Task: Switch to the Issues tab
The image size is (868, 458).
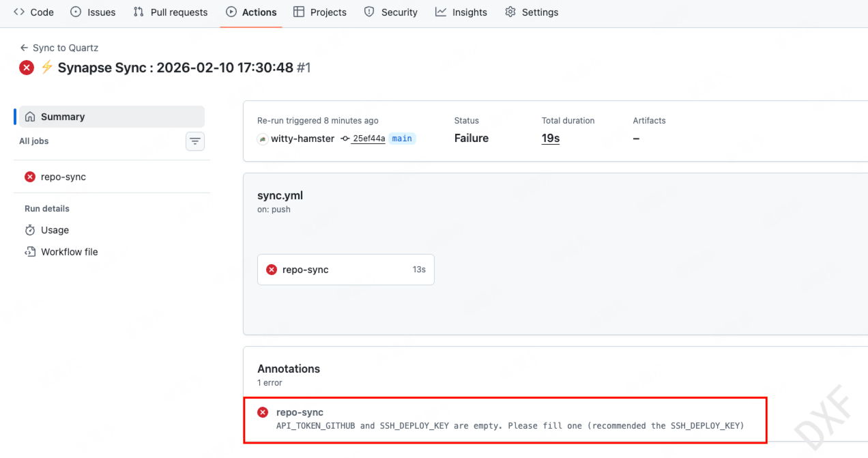Action: coord(93,12)
